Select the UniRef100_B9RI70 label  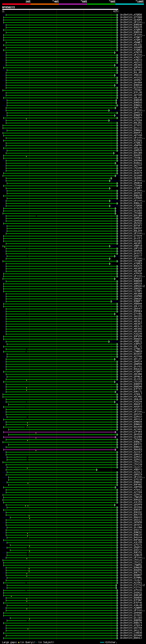click(x=131, y=108)
